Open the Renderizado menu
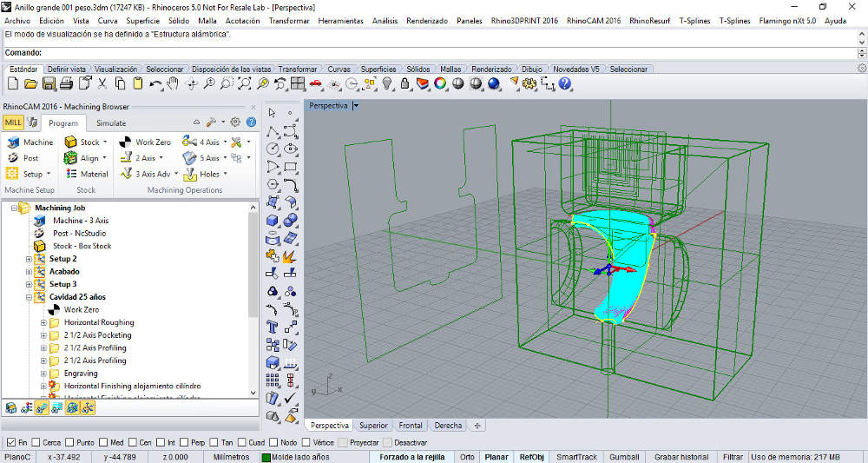The width and height of the screenshot is (868, 463). [x=427, y=21]
